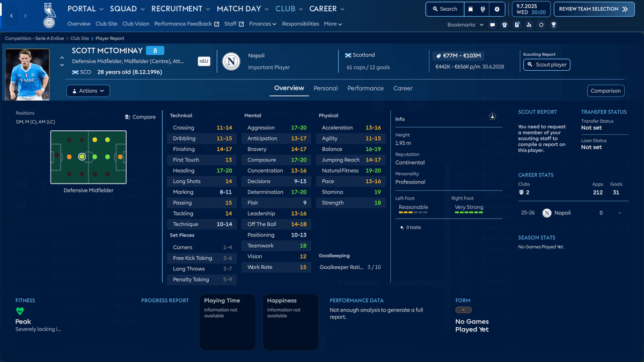Screen dimensions: 644x362
Task: Open the clipboard report shortcut icon
Action: [x=517, y=25]
